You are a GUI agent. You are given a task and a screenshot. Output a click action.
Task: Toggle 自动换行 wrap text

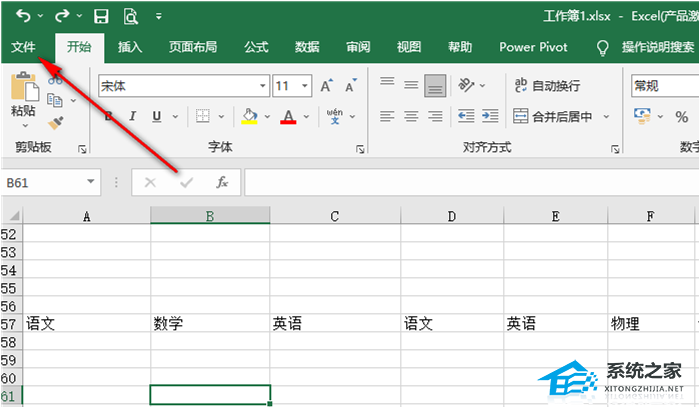(x=547, y=85)
